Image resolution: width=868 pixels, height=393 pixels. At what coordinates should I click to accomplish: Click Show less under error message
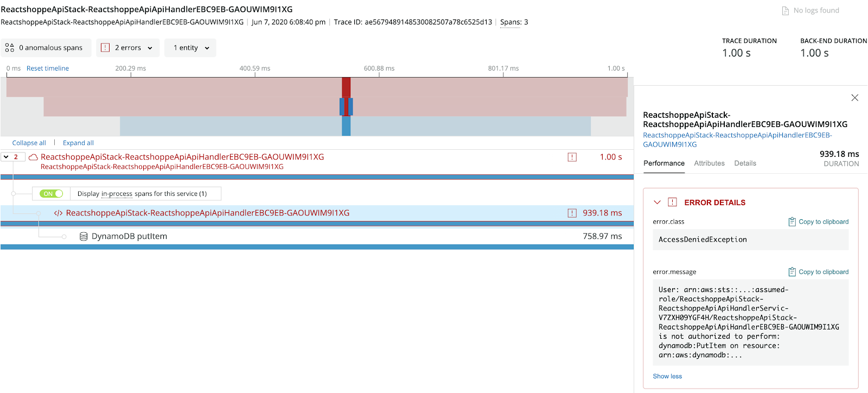click(667, 376)
